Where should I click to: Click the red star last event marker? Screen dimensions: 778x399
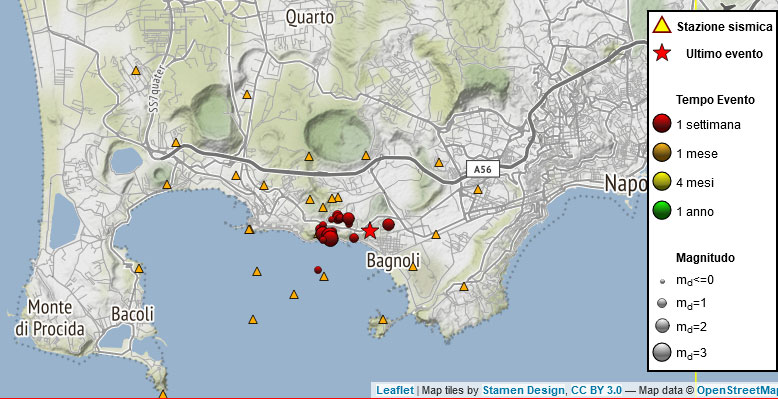(370, 230)
